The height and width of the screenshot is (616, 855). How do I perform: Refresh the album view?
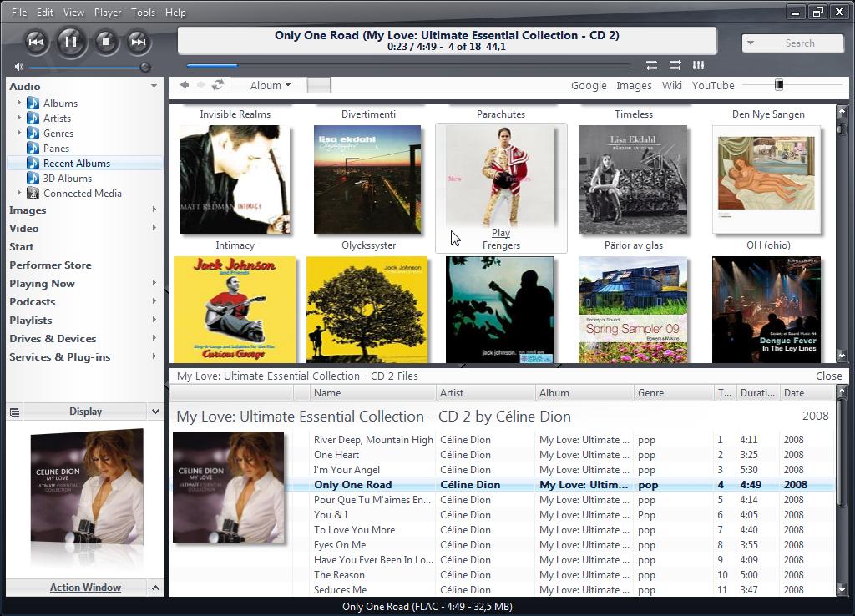(x=218, y=85)
